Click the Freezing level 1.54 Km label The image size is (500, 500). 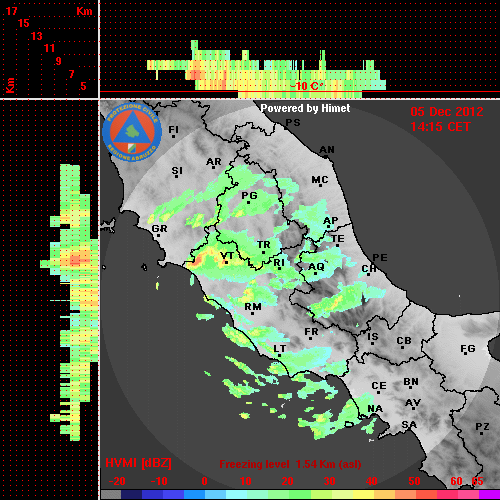290,464
